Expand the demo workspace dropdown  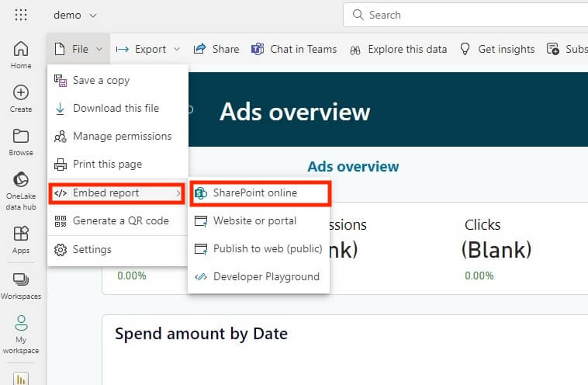click(75, 15)
